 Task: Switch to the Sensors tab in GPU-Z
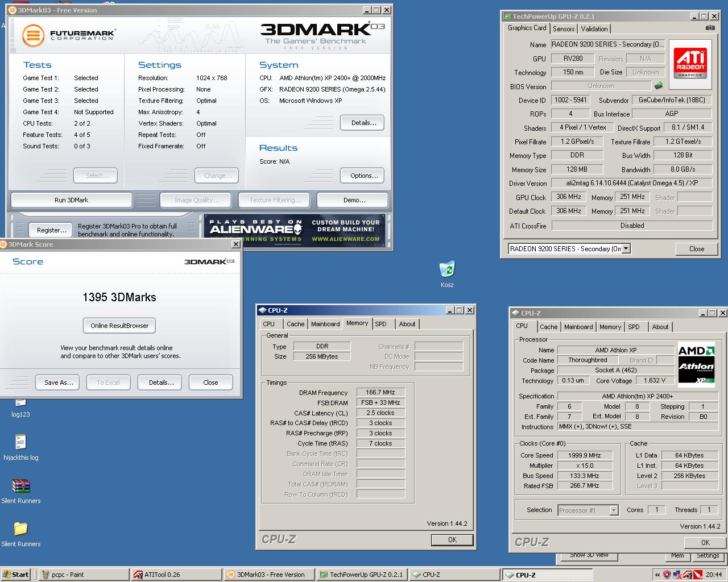(564, 28)
